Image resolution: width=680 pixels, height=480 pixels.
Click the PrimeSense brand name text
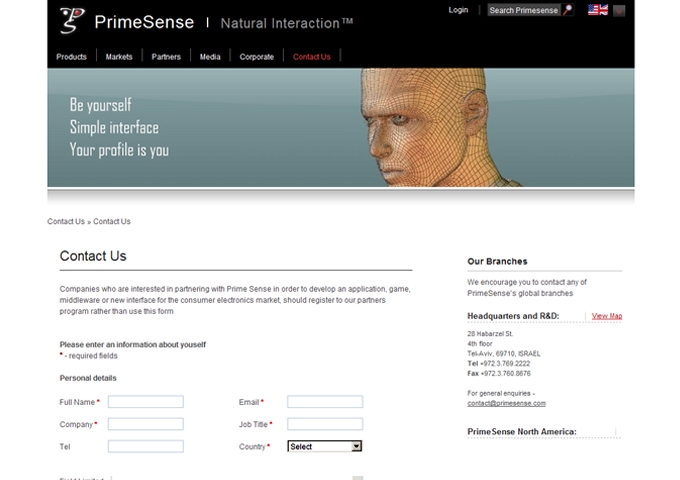click(x=144, y=22)
